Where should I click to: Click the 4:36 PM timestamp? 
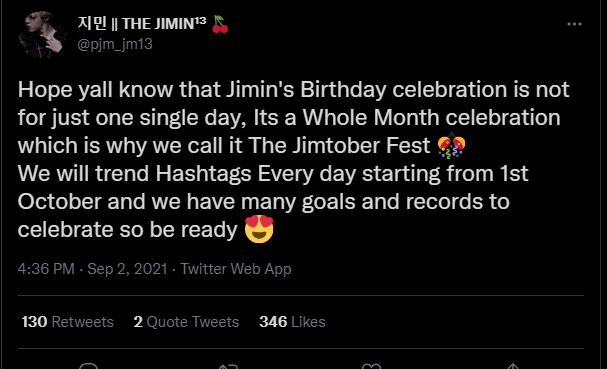tap(46, 269)
